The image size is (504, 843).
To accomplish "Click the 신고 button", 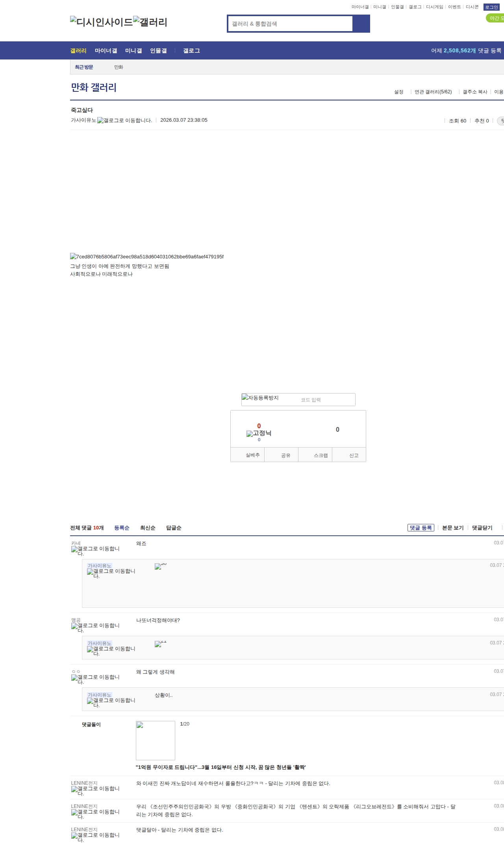I will click(x=349, y=455).
